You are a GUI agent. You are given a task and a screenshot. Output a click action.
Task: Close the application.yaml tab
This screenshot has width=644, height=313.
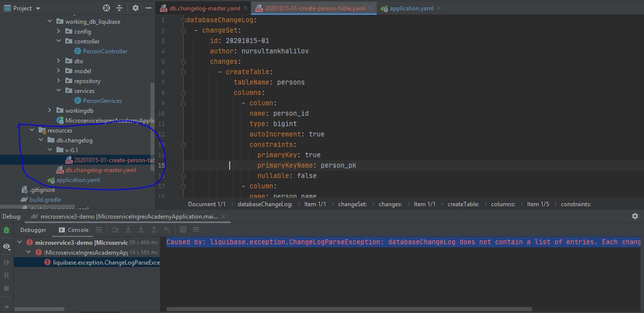point(439,8)
